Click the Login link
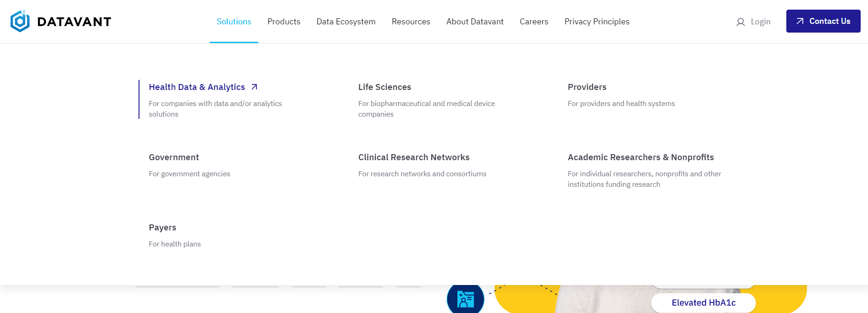This screenshot has height=313, width=868. [760, 22]
